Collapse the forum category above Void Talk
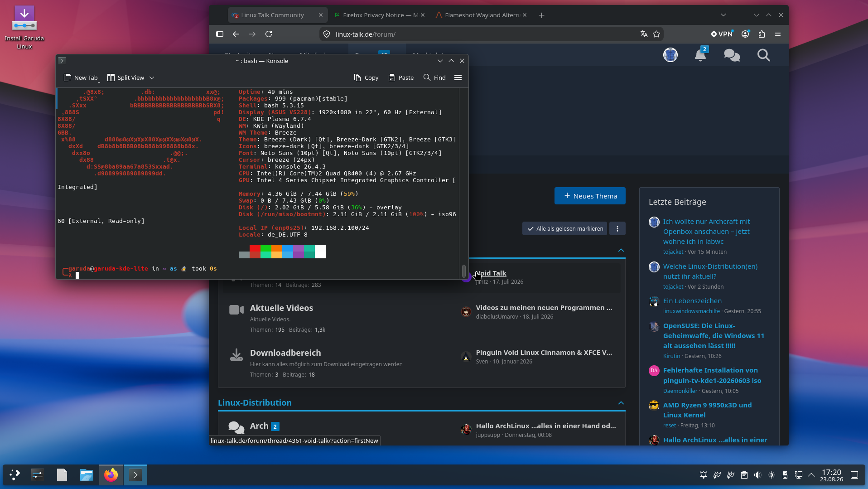 pyautogui.click(x=621, y=250)
